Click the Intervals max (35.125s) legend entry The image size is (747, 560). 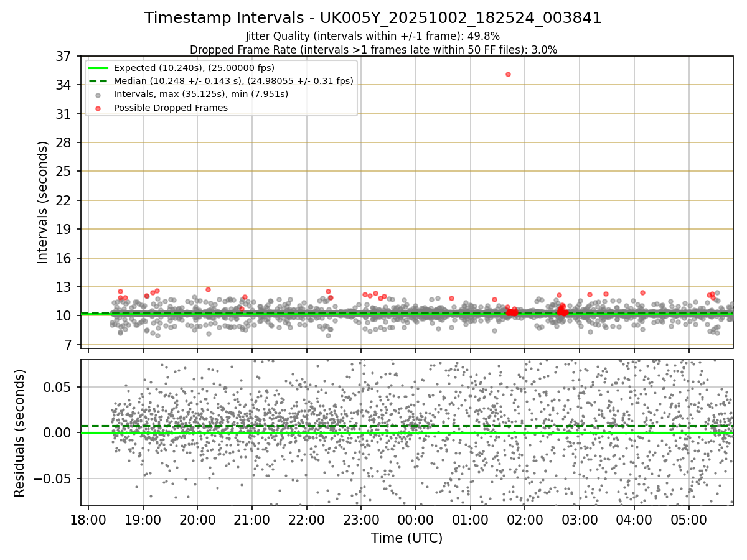(201, 94)
